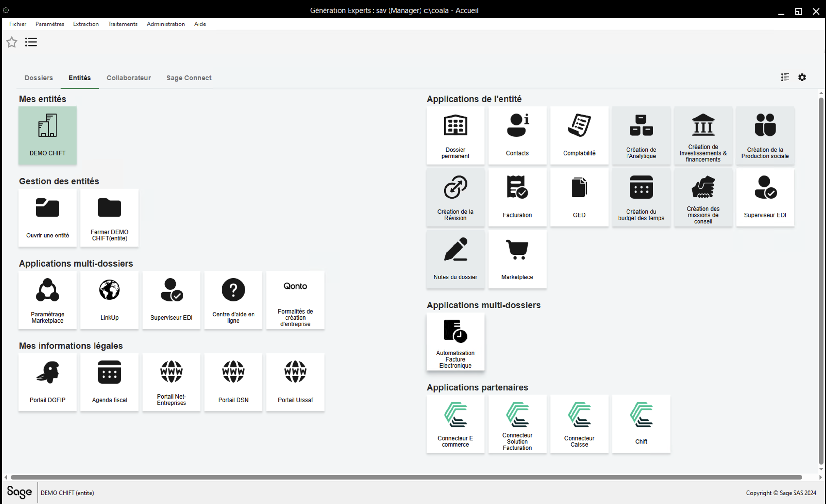Open Centre d'aide en ligne tile
This screenshot has height=504, width=826.
233,300
